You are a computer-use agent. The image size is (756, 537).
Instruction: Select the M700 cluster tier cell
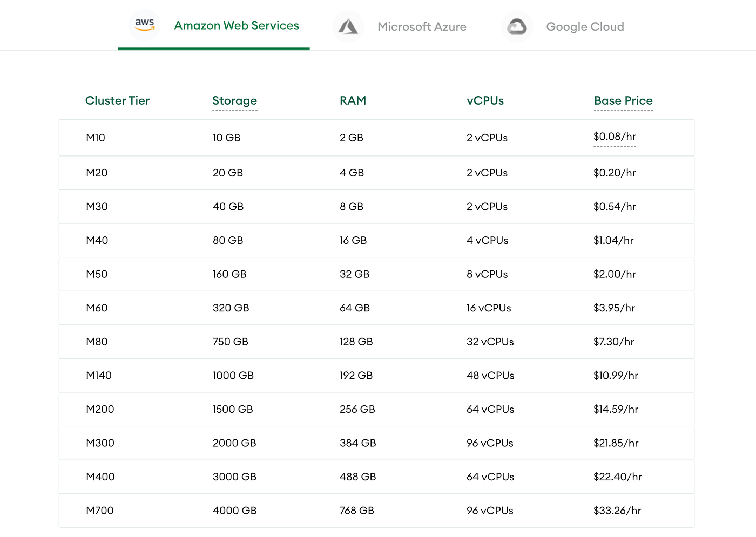click(100, 511)
